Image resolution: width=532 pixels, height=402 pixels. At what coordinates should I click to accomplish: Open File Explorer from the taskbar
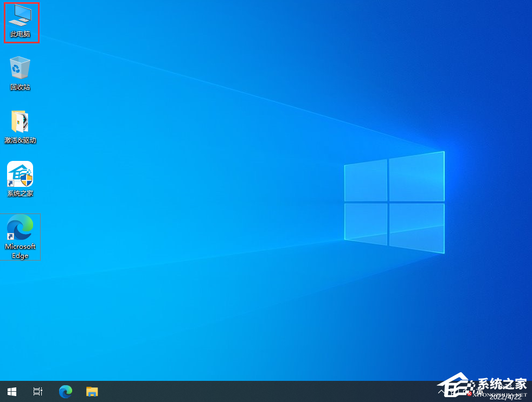click(x=93, y=391)
